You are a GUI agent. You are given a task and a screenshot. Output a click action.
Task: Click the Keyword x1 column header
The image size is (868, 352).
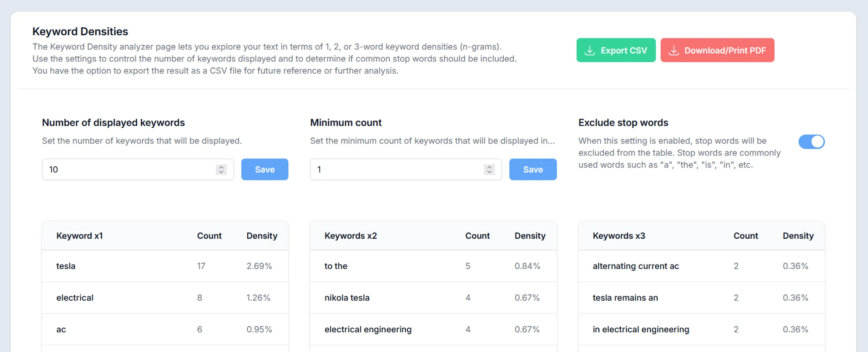tap(80, 236)
